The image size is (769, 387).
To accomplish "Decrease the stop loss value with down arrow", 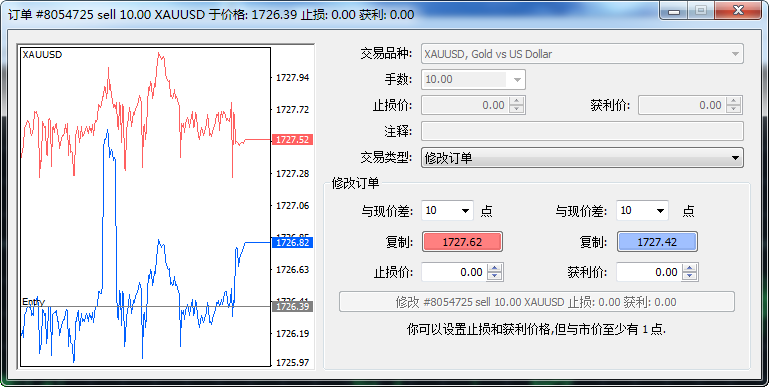I will tap(495, 276).
